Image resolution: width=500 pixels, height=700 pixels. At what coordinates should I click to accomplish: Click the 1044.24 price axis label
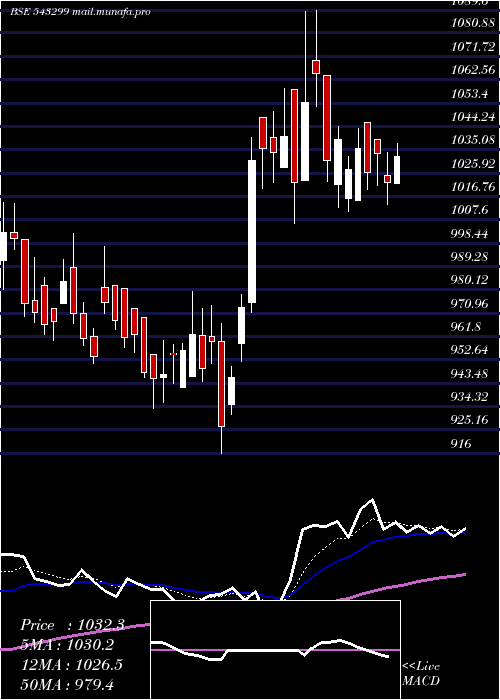coord(473,117)
